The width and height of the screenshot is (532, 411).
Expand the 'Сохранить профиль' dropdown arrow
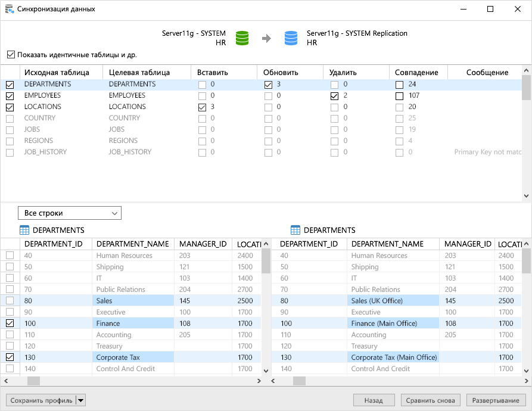[81, 400]
